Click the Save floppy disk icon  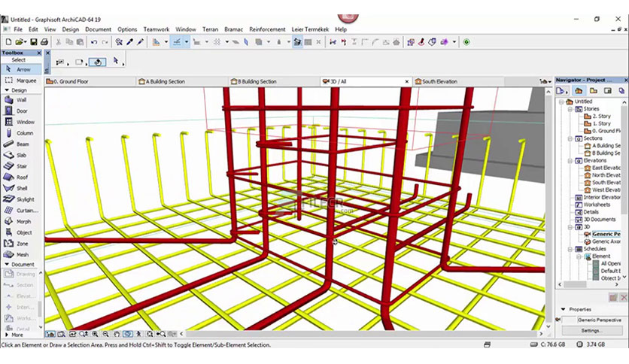[x=34, y=41]
